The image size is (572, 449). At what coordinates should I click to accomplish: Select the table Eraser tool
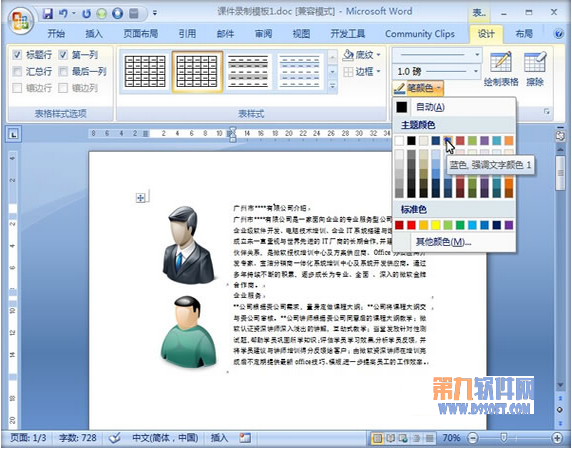point(535,68)
